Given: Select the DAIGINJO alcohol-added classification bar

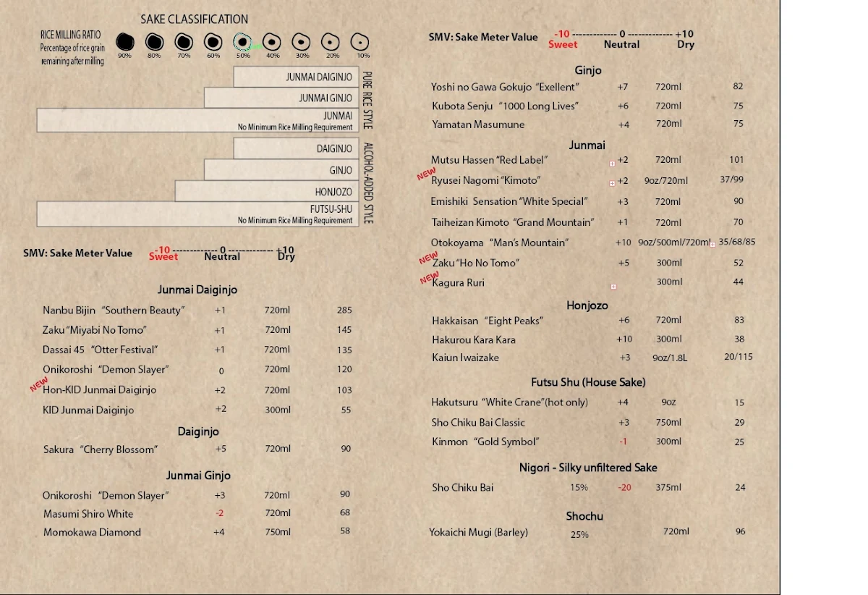Looking at the screenshot, I should click(x=296, y=148).
